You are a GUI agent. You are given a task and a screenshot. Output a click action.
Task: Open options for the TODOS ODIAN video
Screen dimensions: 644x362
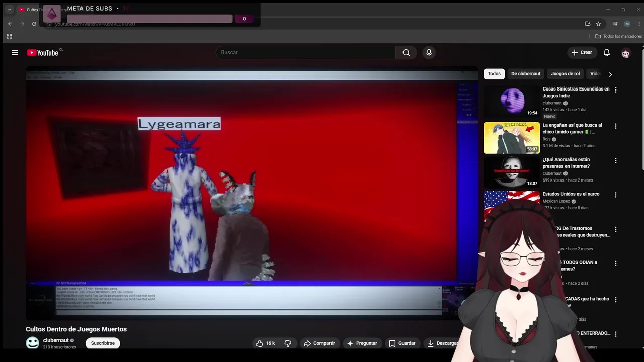615,263
